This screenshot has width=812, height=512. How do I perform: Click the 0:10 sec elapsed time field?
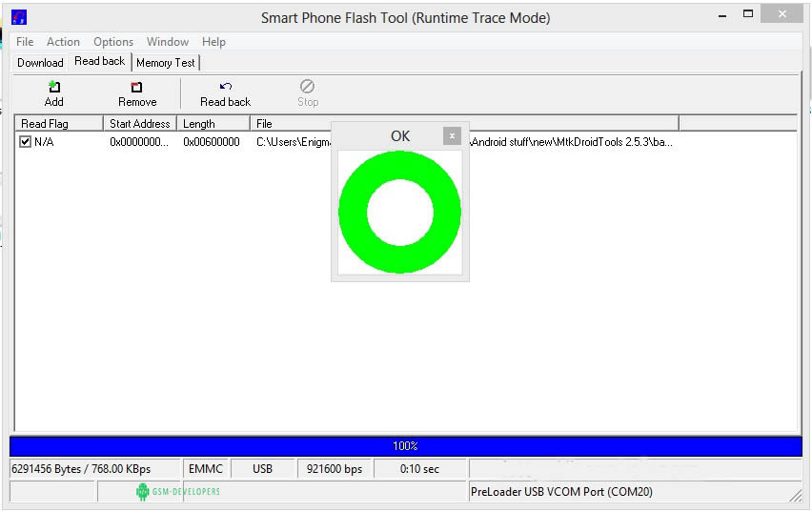419,469
